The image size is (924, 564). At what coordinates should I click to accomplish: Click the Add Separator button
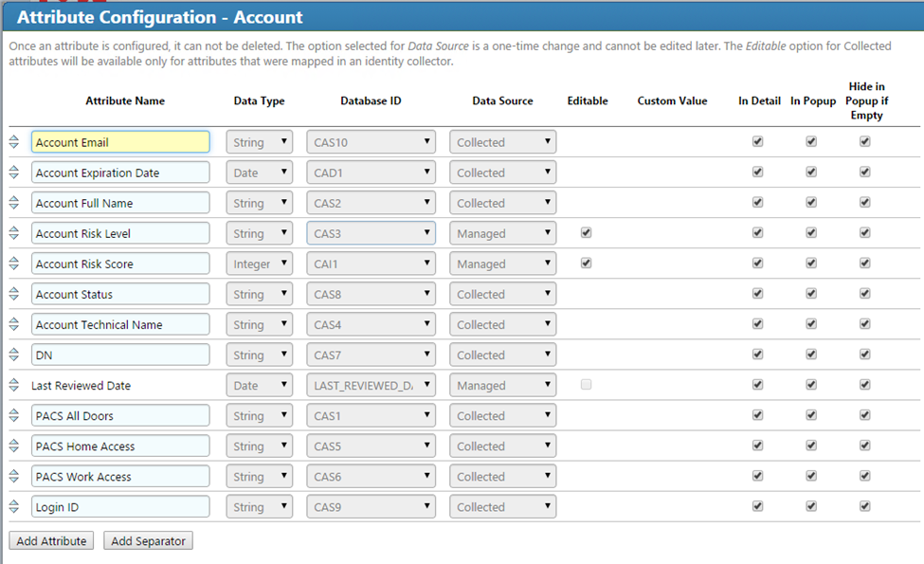[148, 539]
